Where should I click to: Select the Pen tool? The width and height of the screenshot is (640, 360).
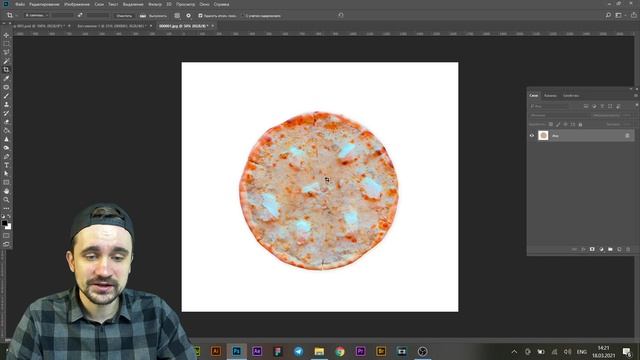coord(6,156)
